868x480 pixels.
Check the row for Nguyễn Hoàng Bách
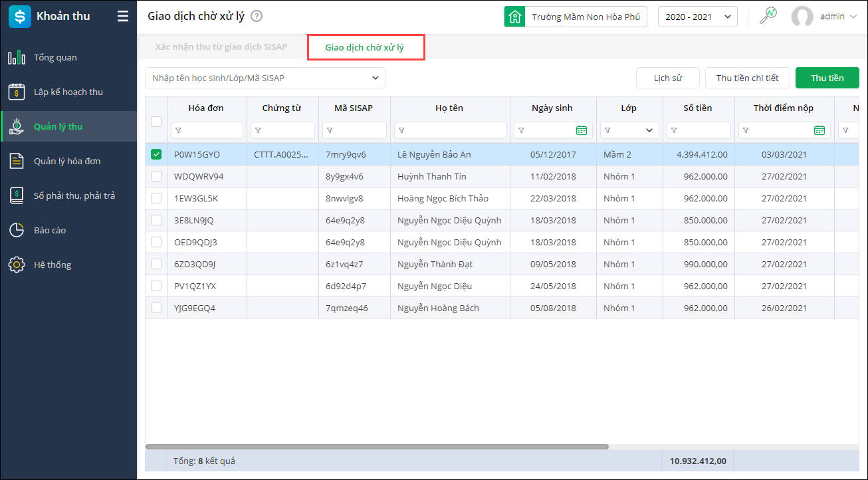pos(156,308)
